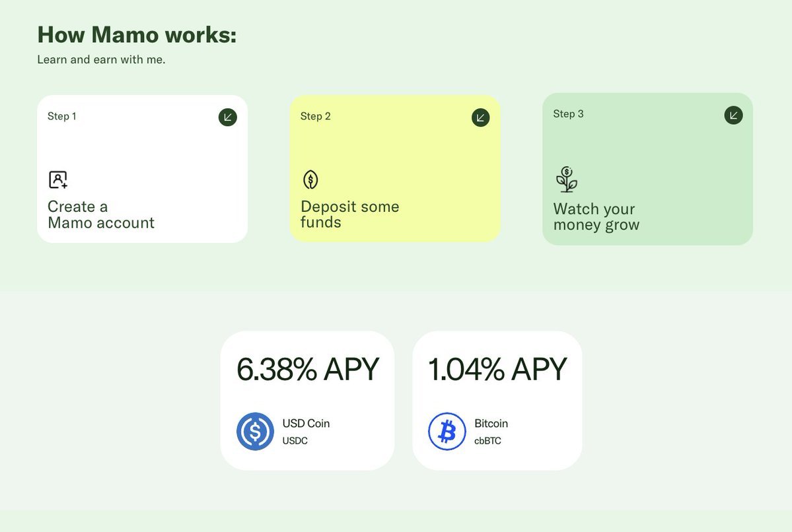Image resolution: width=792 pixels, height=532 pixels.
Task: Click the Step 3 card arrow icon
Action: click(733, 115)
